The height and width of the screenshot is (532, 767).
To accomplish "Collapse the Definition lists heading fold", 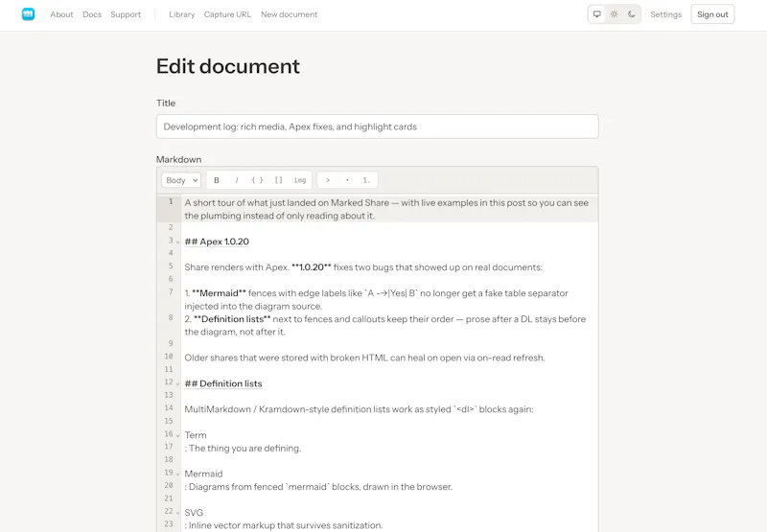I will [178, 383].
